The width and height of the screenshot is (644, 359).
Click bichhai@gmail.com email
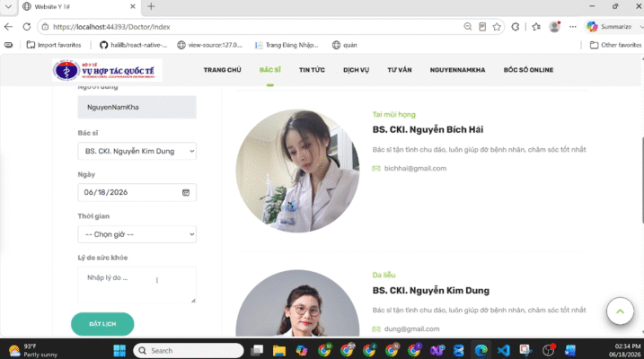pos(415,168)
